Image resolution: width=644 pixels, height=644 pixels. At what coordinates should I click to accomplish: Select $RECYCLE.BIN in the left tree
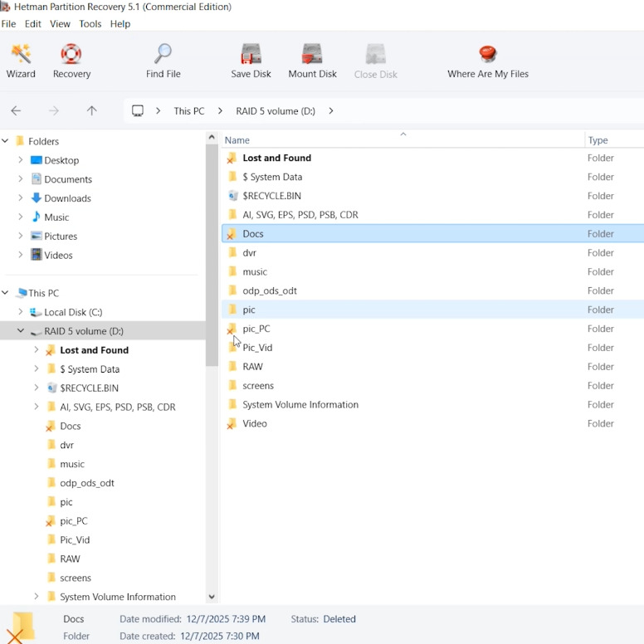click(89, 388)
